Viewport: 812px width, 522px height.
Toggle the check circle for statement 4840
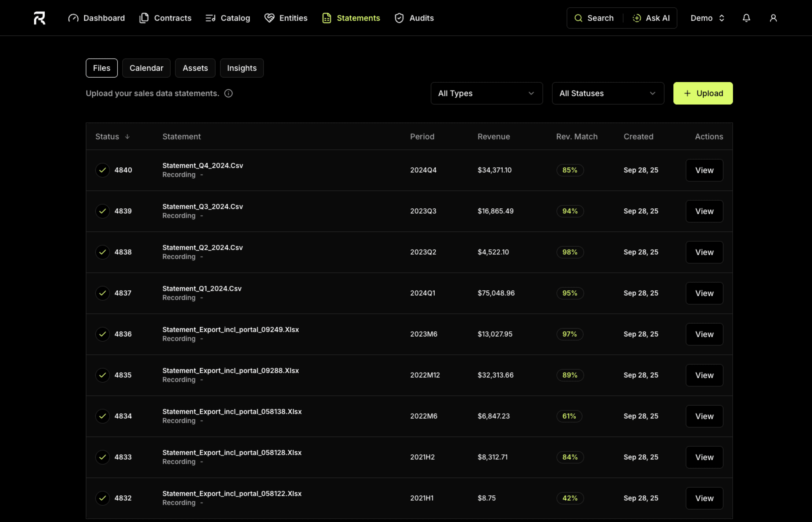point(102,170)
